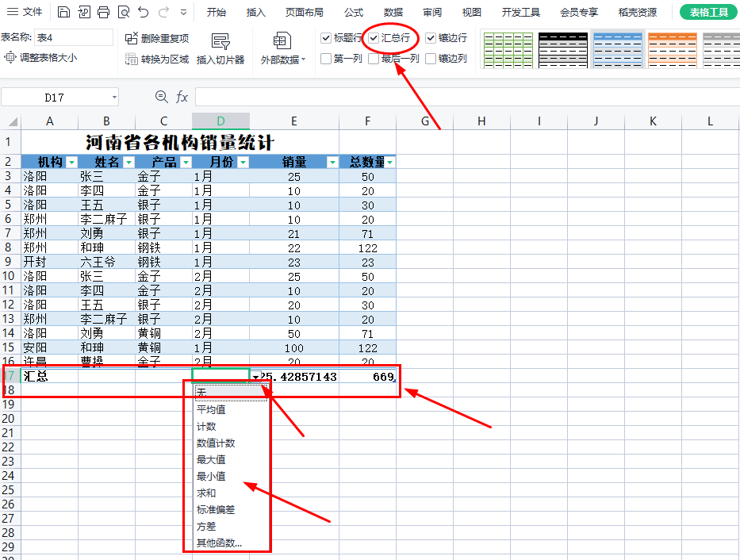Choose 其他函数... in the total function list

[x=232, y=543]
